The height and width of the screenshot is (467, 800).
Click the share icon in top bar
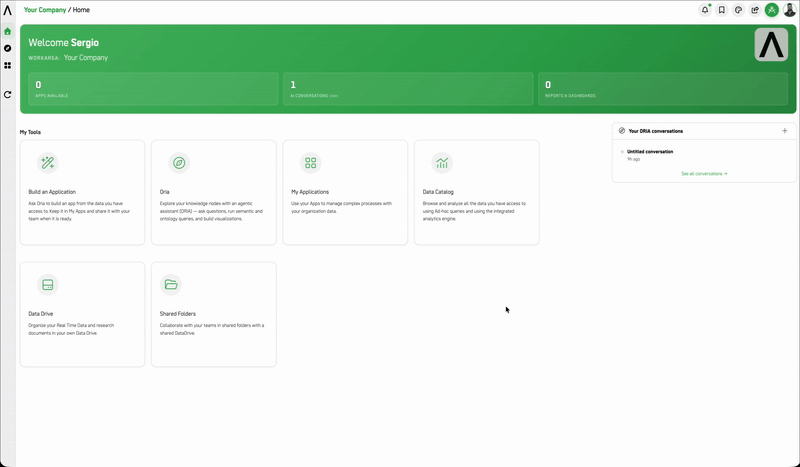click(755, 10)
